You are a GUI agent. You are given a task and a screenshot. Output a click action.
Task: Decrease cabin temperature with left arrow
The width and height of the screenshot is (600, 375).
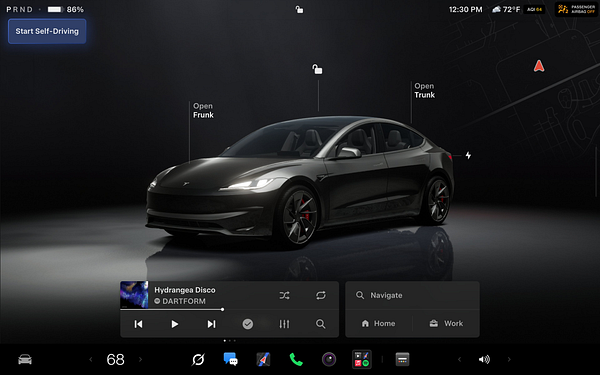coord(91,359)
